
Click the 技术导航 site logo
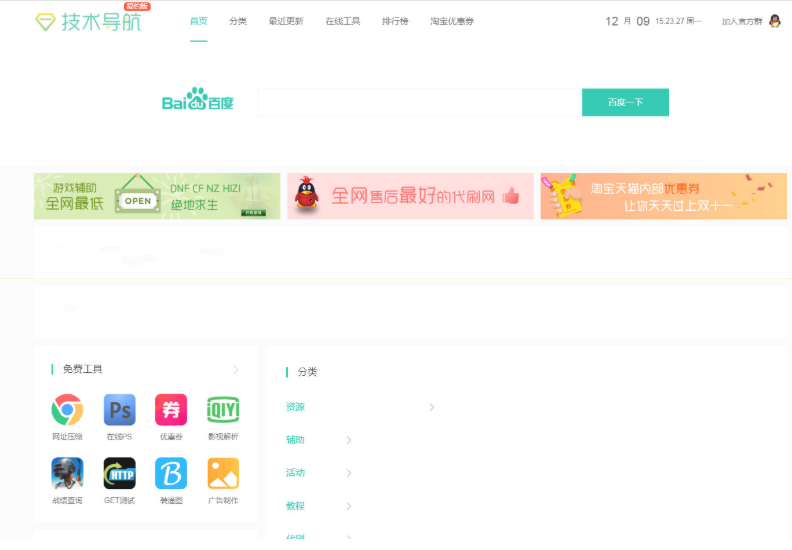tap(88, 21)
